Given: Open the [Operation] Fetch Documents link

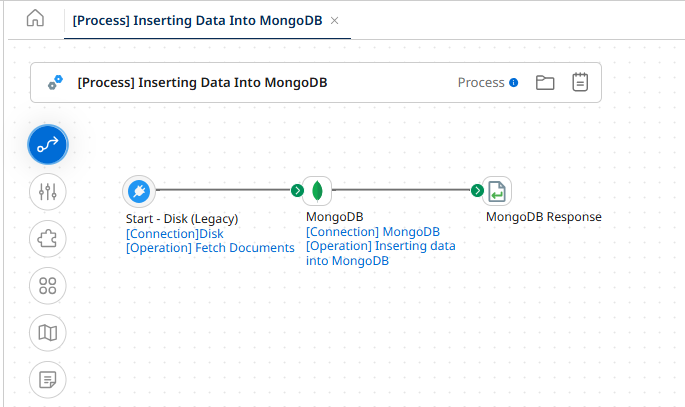Looking at the screenshot, I should pos(210,248).
